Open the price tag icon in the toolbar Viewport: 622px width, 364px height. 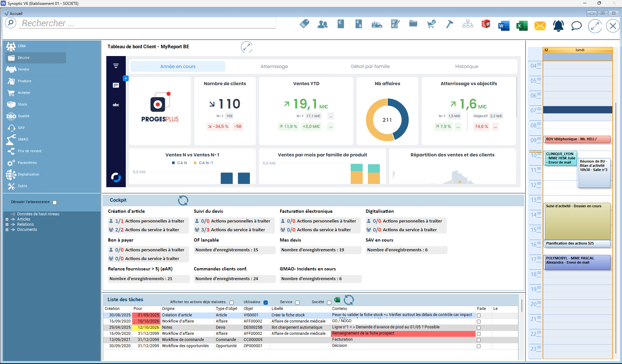[x=304, y=24]
